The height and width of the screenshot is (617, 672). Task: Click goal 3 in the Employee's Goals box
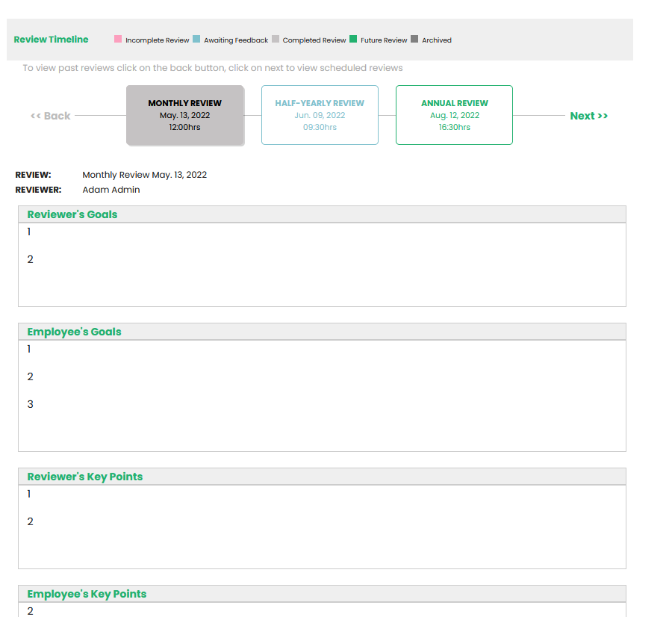click(x=30, y=404)
